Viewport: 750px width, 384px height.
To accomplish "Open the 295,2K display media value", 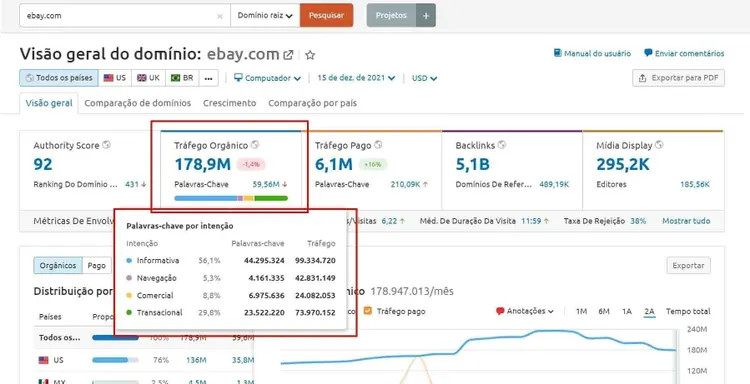I will (x=623, y=165).
